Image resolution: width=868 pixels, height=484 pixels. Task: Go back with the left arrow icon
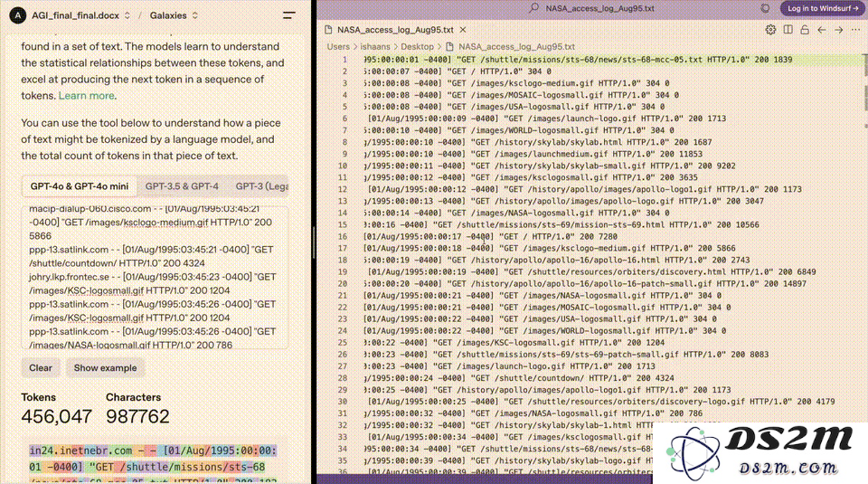coord(822,30)
